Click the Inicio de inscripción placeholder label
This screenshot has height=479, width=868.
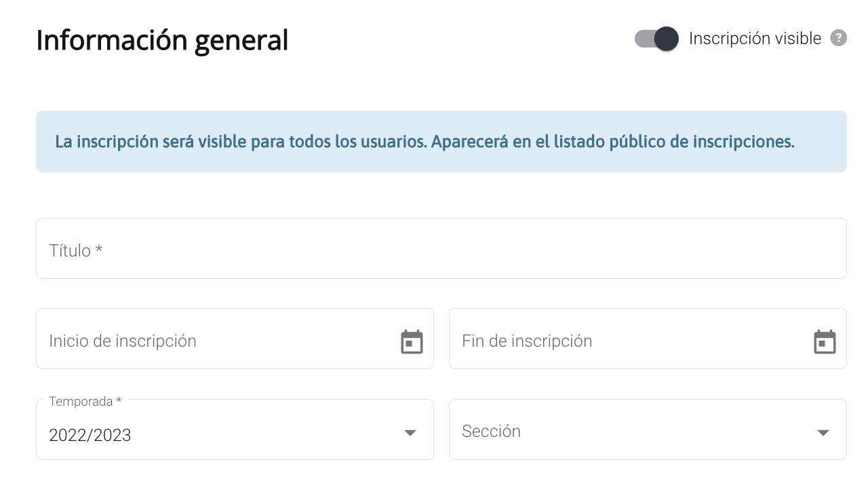[123, 341]
